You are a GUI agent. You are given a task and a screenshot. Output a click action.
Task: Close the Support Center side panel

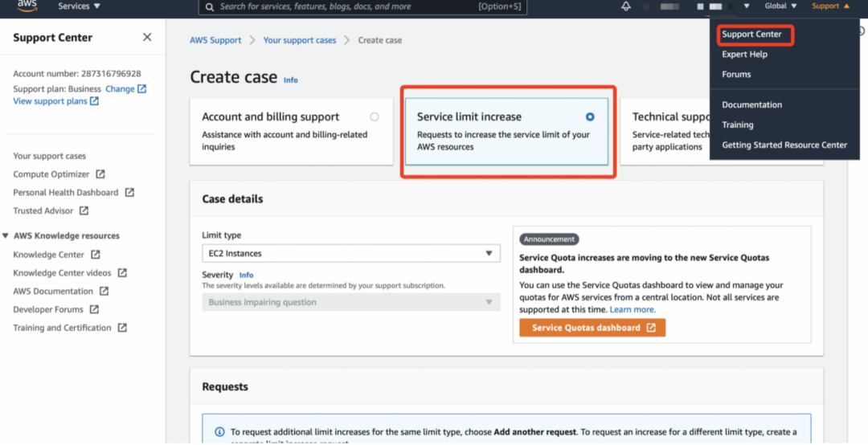point(147,37)
